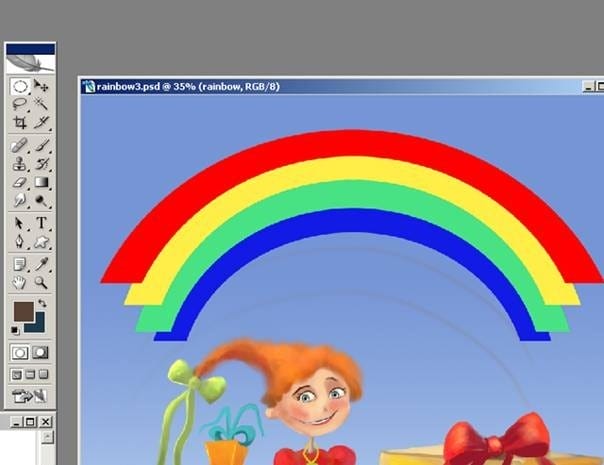Select the Healing Brush tool

(x=20, y=146)
